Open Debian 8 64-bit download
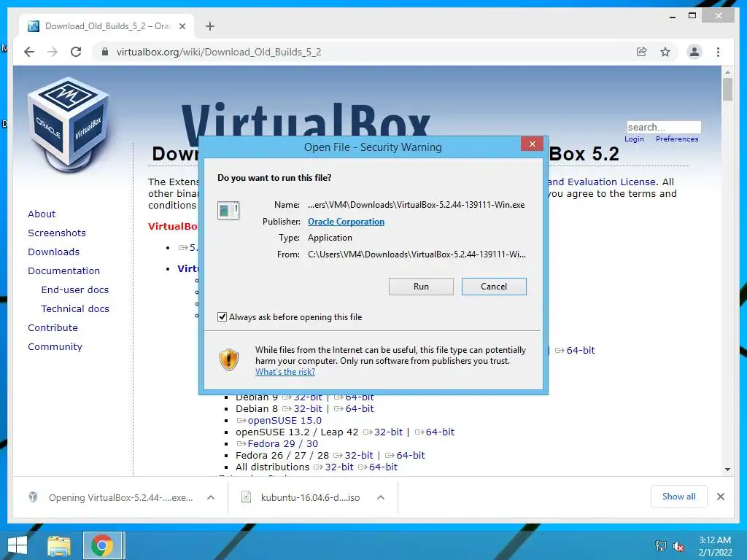The width and height of the screenshot is (747, 560). [x=359, y=408]
